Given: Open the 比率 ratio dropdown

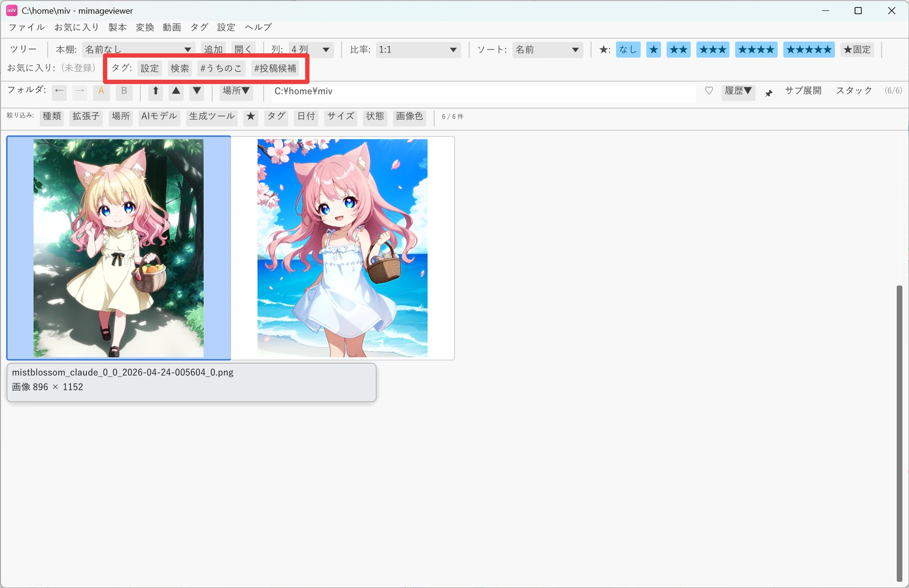Looking at the screenshot, I should [419, 50].
